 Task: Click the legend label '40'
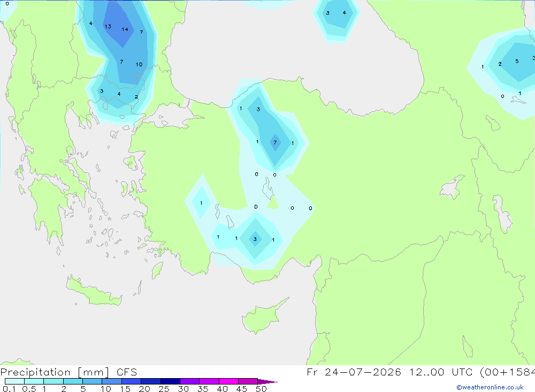[x=222, y=389]
